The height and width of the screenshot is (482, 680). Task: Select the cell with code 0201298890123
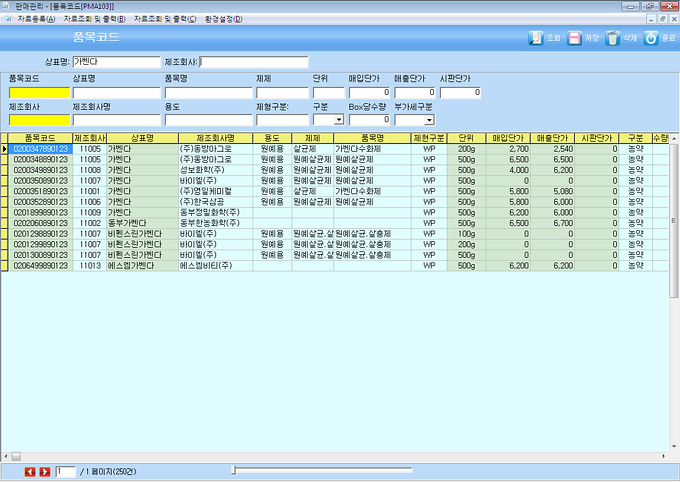(40, 234)
